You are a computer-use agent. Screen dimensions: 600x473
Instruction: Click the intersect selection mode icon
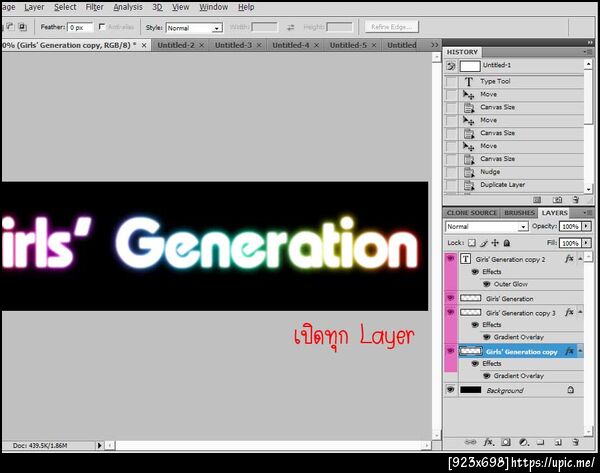pyautogui.click(x=23, y=26)
